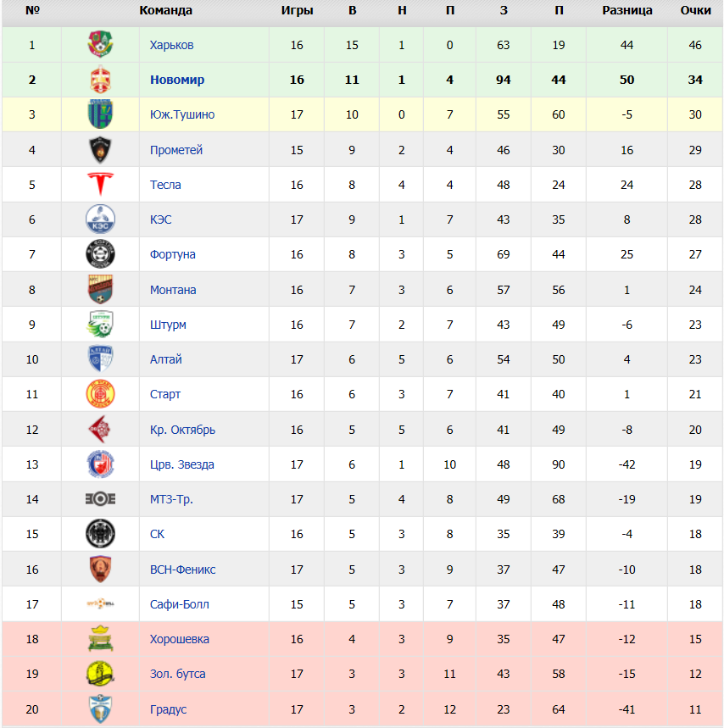Follow the Кр. Октябрь team link
Viewport: 724px width, 728px height.
point(182,430)
